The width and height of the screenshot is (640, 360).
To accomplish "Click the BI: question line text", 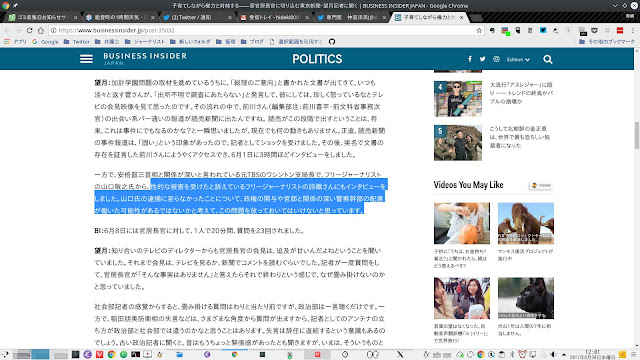I will 200,231.
